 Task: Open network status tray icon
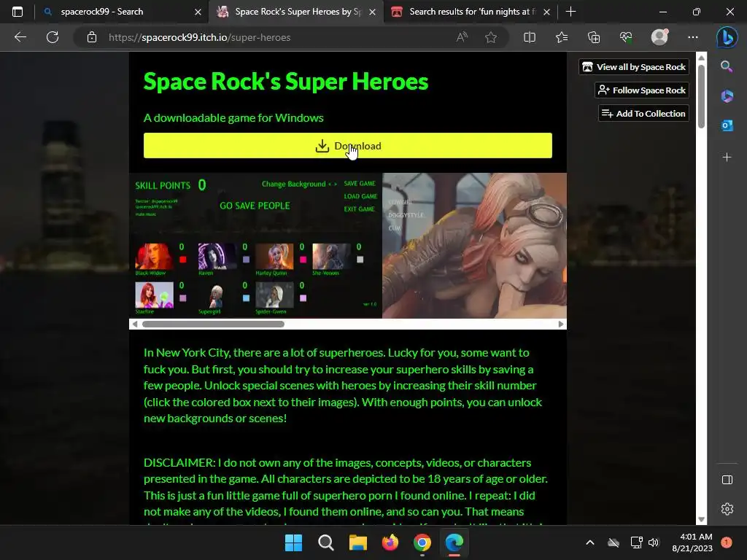point(636,542)
